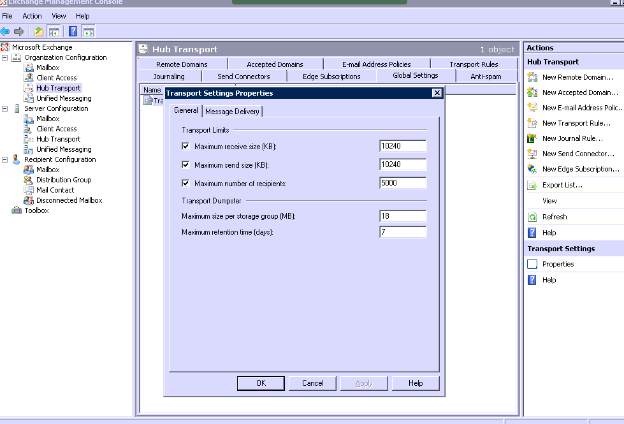Click New Transport Rule action icon
The image size is (624, 424).
[532, 123]
